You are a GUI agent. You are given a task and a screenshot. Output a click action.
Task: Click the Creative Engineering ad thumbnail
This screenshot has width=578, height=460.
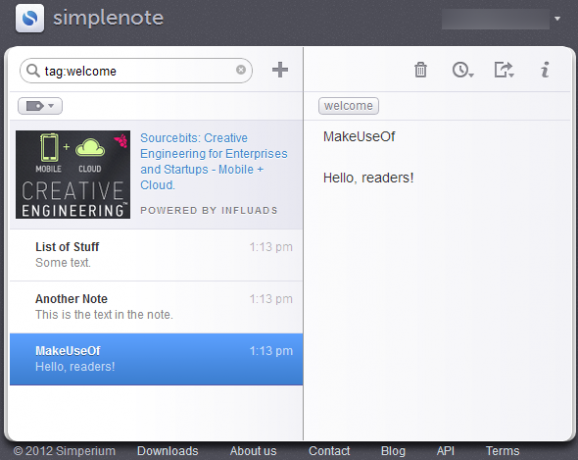click(x=73, y=174)
